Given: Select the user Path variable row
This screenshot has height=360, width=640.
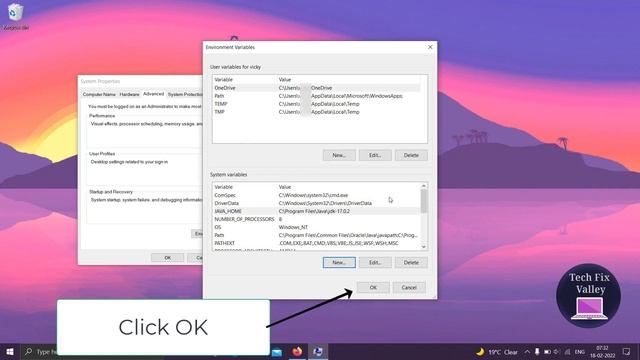Looking at the screenshot, I should click(316, 96).
